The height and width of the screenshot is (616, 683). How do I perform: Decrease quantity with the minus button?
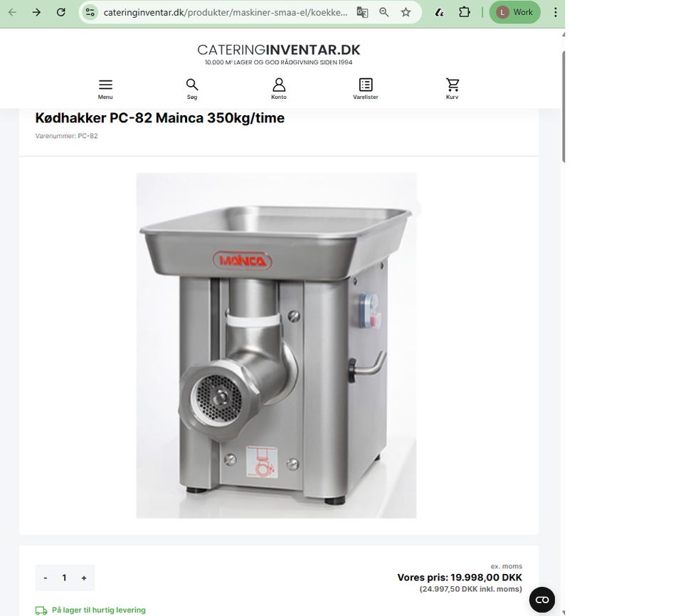pos(46,578)
